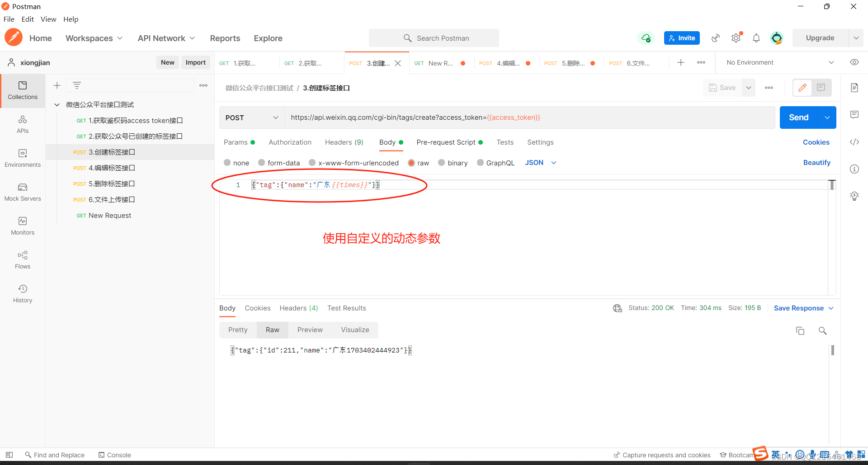Create a new collection with plus icon
868x465 pixels.
click(57, 85)
